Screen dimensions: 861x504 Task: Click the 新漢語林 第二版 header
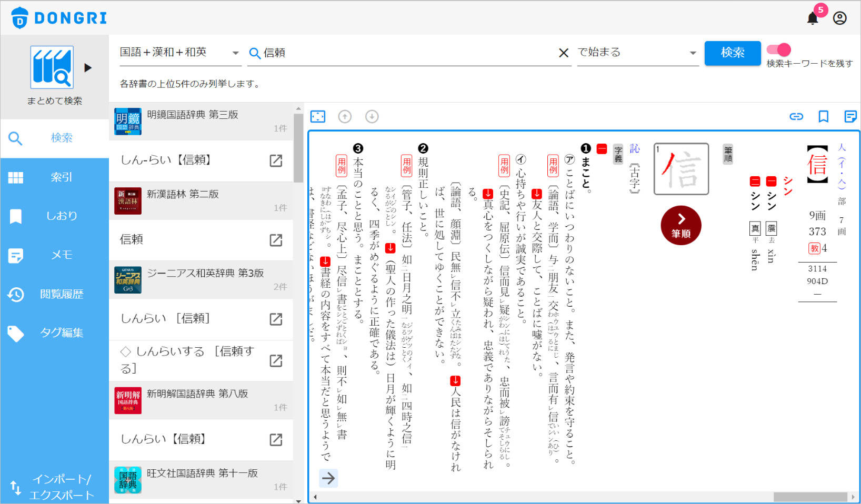[x=201, y=201]
